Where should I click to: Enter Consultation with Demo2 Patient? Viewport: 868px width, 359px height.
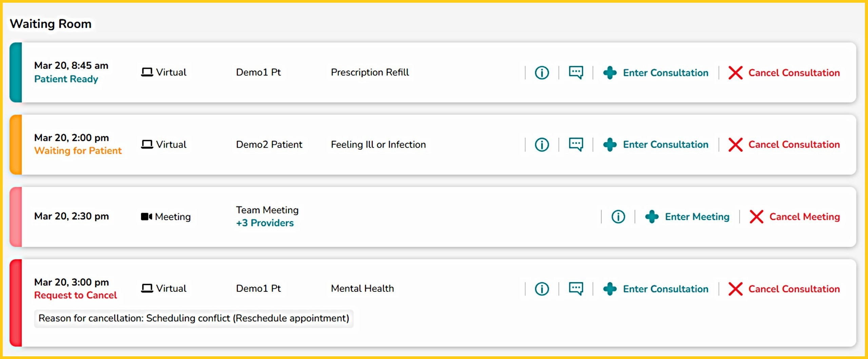pyautogui.click(x=665, y=145)
